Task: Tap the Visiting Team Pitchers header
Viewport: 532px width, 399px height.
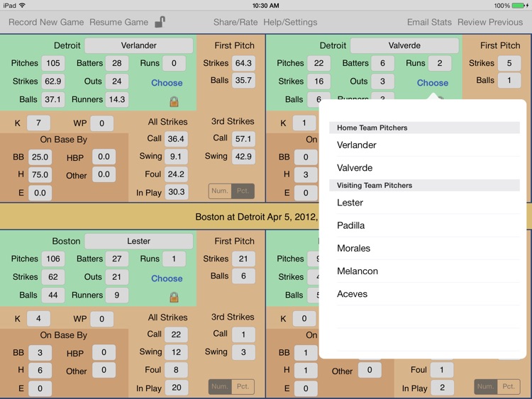Action: 424,186
